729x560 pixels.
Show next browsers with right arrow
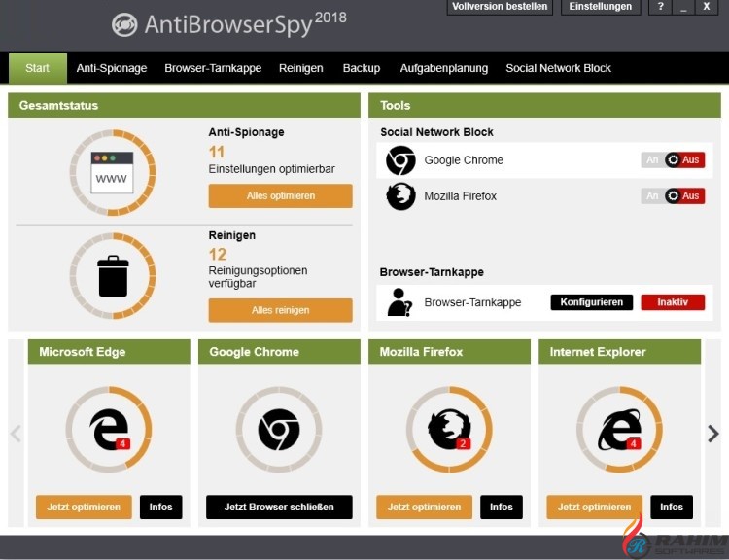[713, 434]
